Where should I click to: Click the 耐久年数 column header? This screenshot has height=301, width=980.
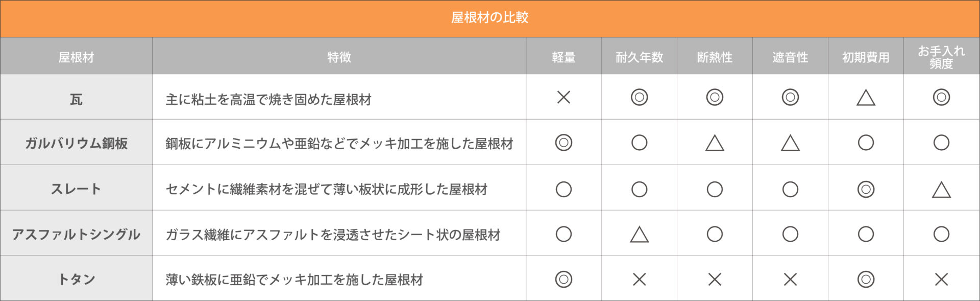639,57
